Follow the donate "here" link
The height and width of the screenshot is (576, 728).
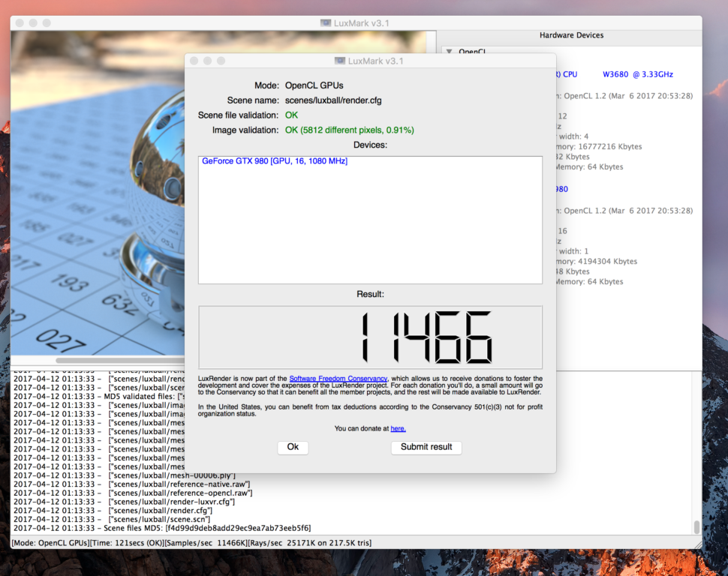[x=398, y=428]
